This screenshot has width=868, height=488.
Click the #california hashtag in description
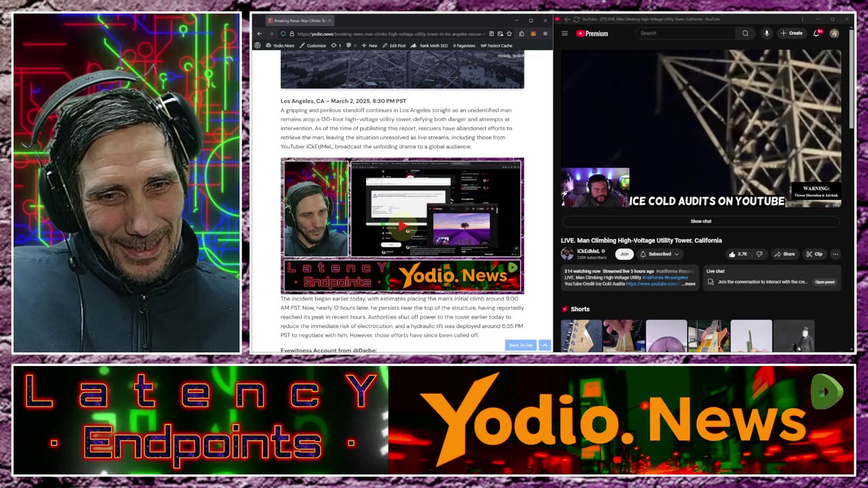point(653,278)
